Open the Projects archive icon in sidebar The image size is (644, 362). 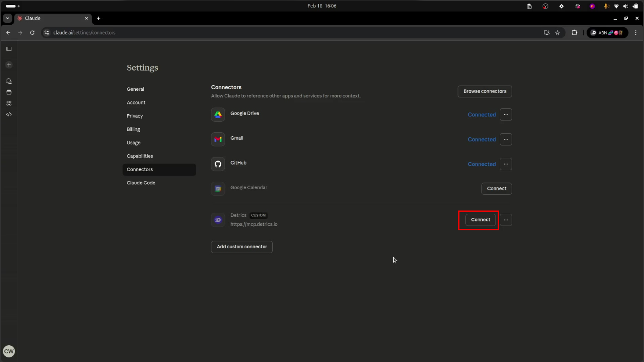coord(8,92)
